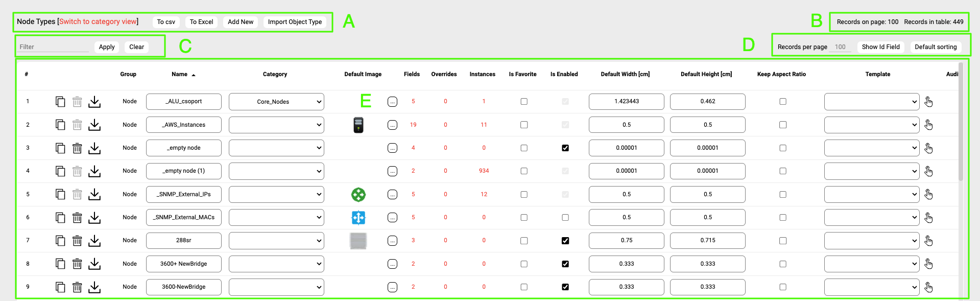980x301 pixels.
Task: Click the hand icon on 288sr row
Action: click(928, 241)
